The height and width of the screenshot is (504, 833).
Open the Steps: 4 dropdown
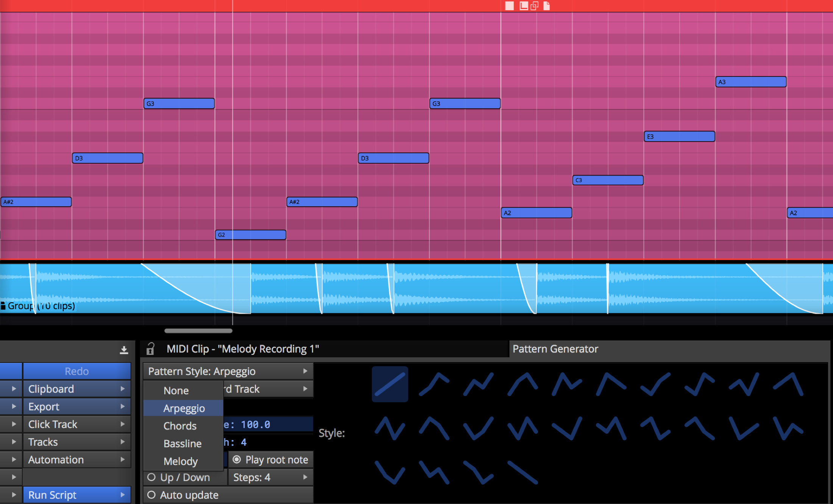coord(270,477)
